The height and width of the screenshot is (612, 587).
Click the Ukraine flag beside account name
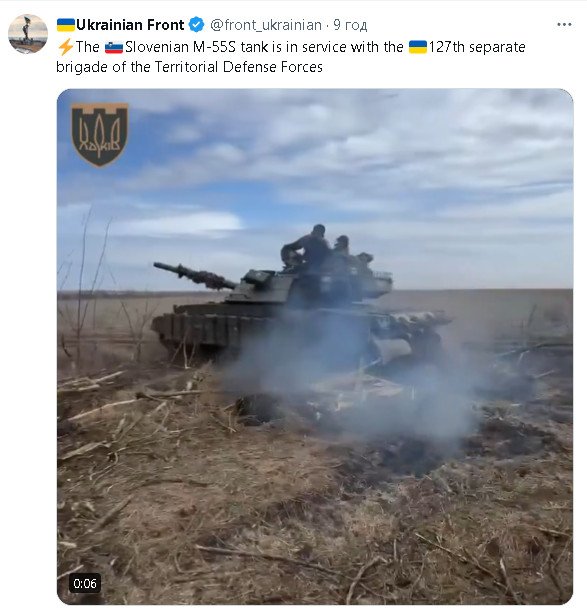[x=66, y=25]
